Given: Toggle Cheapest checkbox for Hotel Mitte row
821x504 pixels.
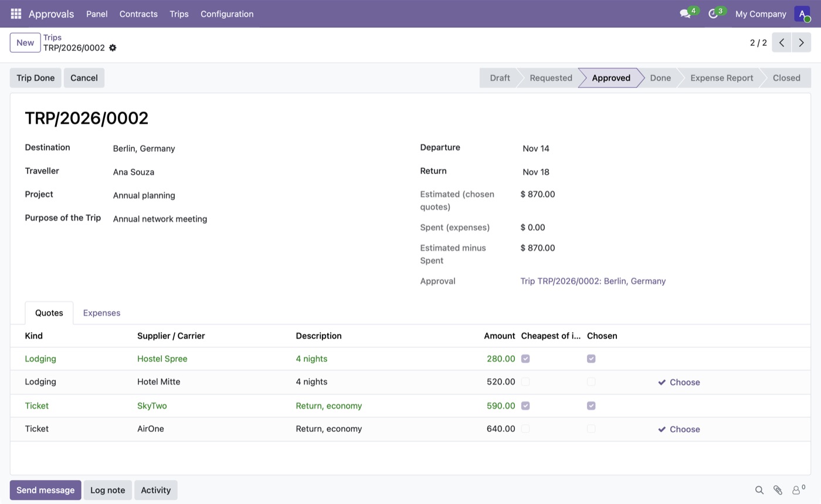Looking at the screenshot, I should coord(525,382).
